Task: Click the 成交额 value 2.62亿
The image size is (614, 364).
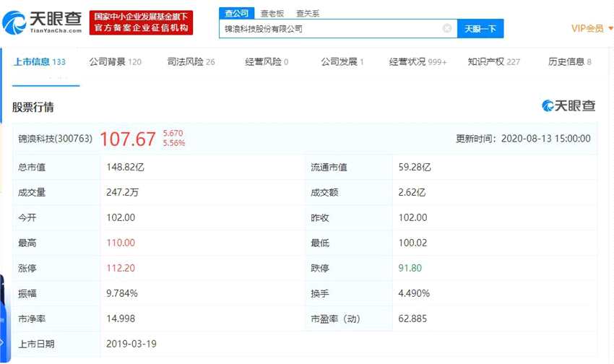Action: pos(412,193)
